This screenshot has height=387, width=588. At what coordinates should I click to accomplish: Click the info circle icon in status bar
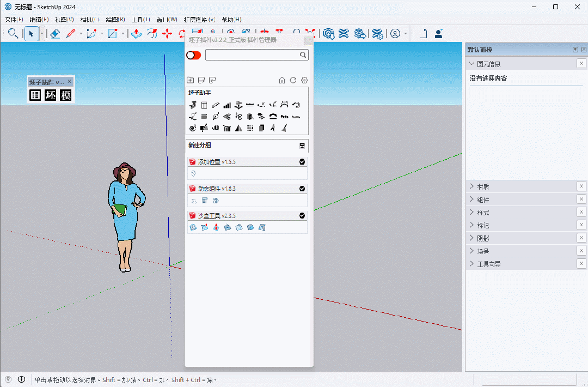pyautogui.click(x=22, y=379)
